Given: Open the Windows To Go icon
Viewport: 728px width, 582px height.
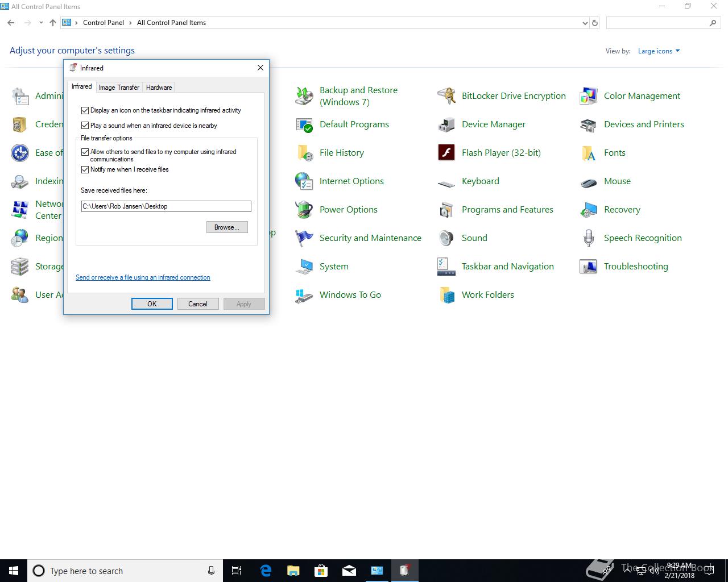Looking at the screenshot, I should [x=304, y=295].
